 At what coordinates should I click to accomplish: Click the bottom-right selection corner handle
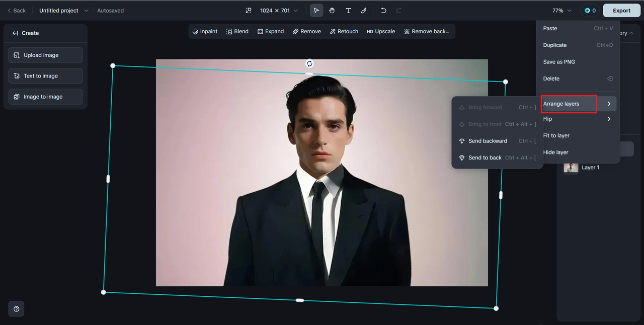click(x=496, y=308)
